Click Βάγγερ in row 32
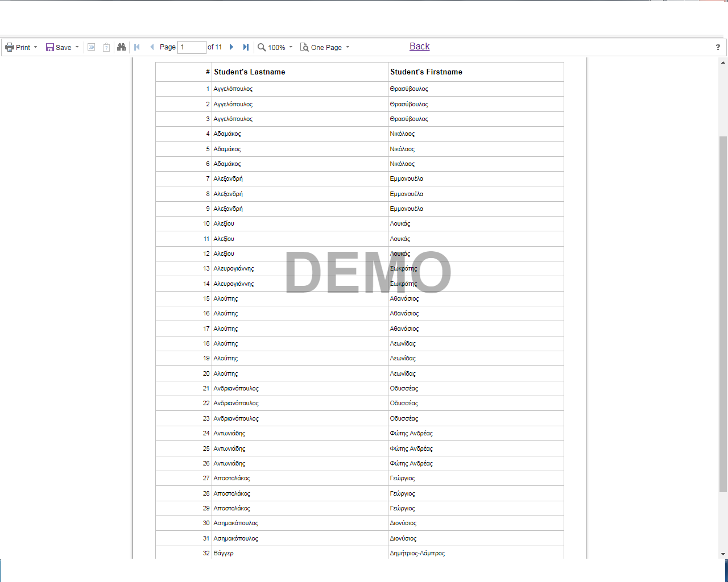The width and height of the screenshot is (728, 582). 224,554
